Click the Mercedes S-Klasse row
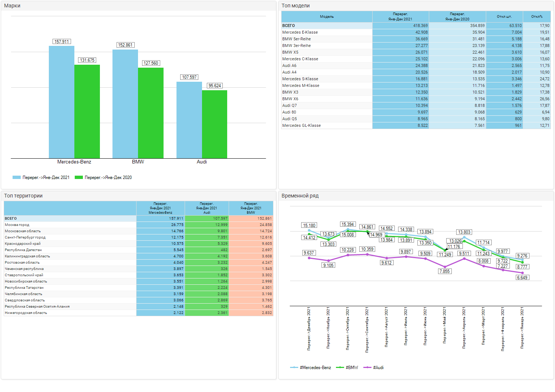 [x=416, y=79]
